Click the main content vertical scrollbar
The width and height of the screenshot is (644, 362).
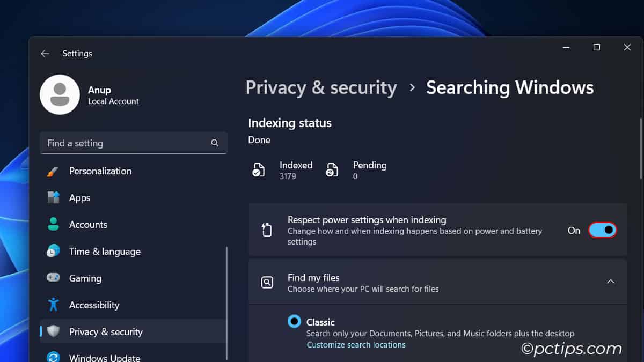coord(641,149)
